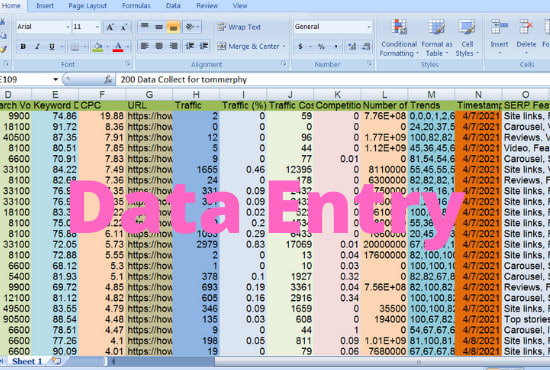Toggle Underline formatting

pyautogui.click(x=52, y=46)
